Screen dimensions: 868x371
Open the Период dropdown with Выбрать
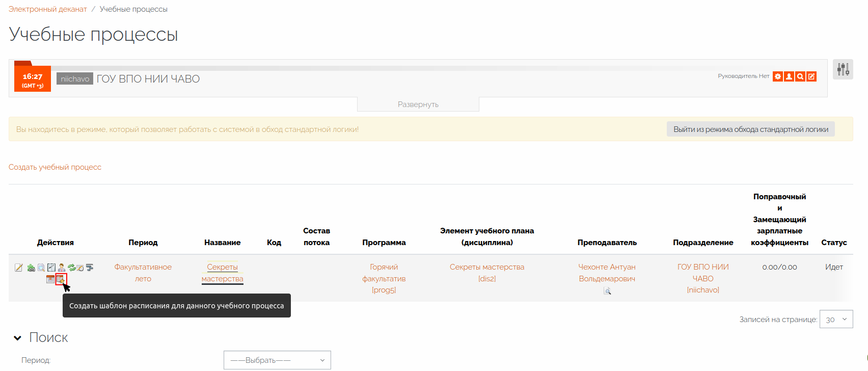coord(277,360)
